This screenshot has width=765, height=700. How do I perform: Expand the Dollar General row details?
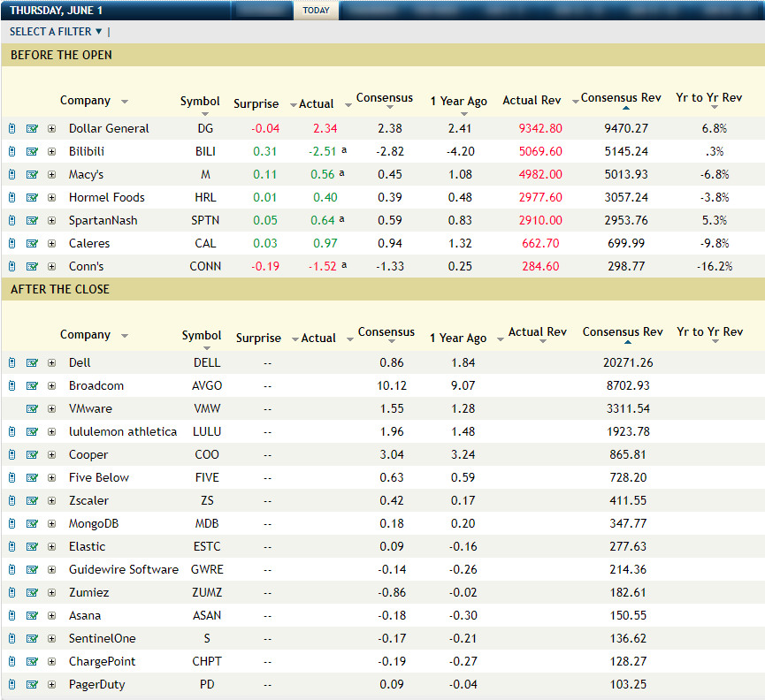51,129
